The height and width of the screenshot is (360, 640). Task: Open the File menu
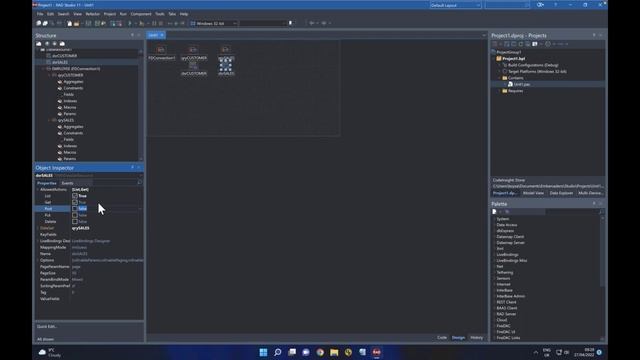coord(40,14)
